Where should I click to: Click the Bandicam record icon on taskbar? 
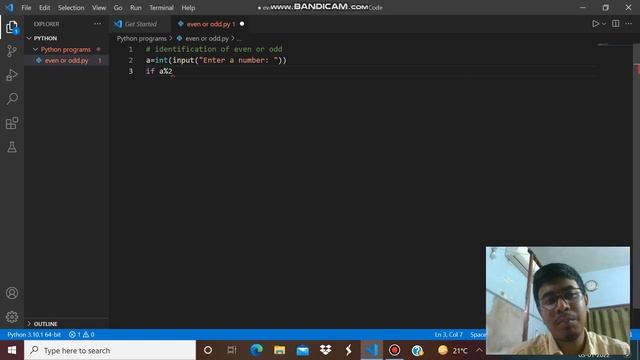(394, 350)
